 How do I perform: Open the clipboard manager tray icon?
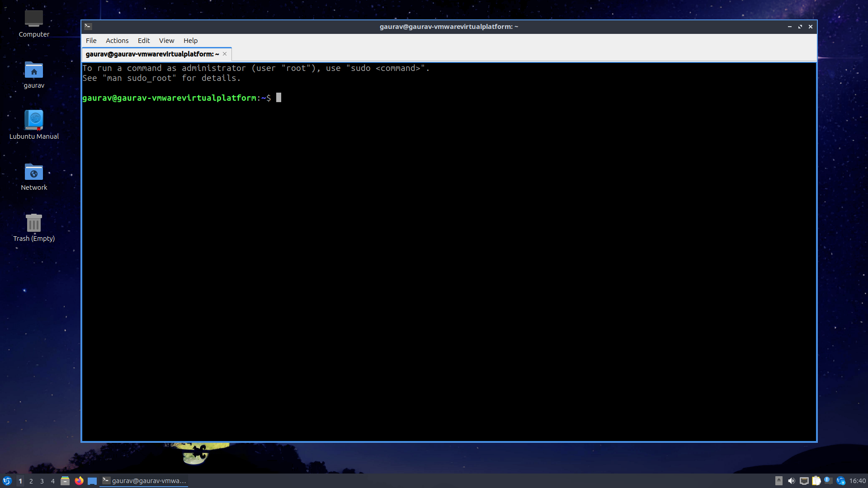coord(816,481)
